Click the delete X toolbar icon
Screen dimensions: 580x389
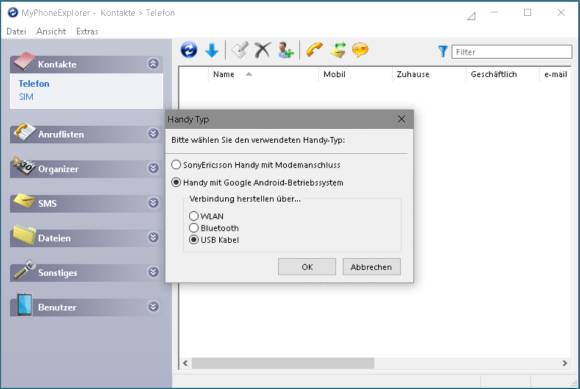(263, 50)
